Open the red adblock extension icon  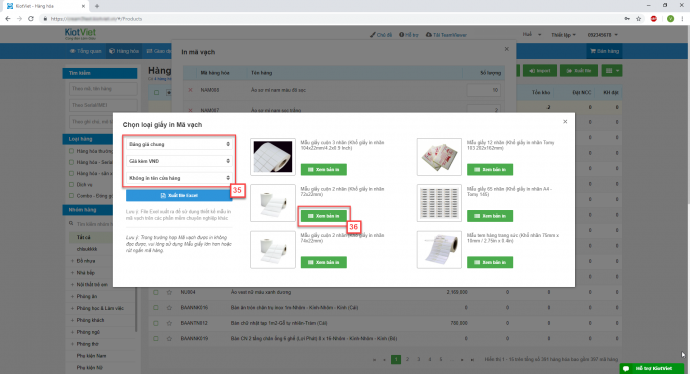(x=654, y=18)
